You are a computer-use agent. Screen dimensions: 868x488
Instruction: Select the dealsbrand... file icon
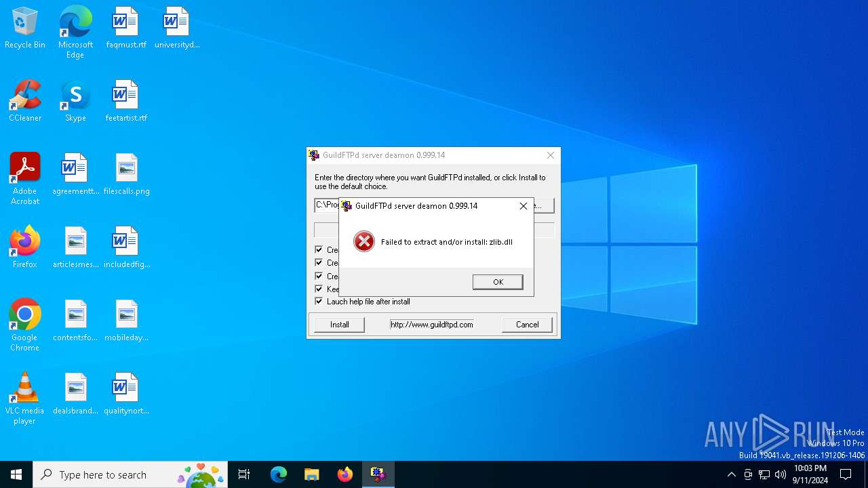click(x=75, y=394)
